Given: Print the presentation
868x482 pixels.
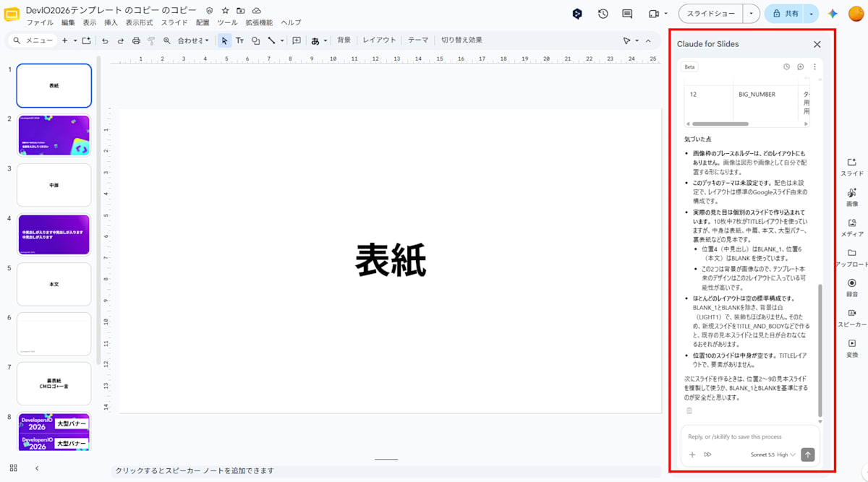Looking at the screenshot, I should click(x=136, y=40).
